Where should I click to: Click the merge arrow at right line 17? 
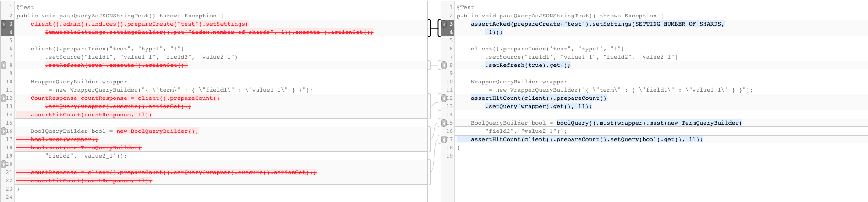coord(444,140)
